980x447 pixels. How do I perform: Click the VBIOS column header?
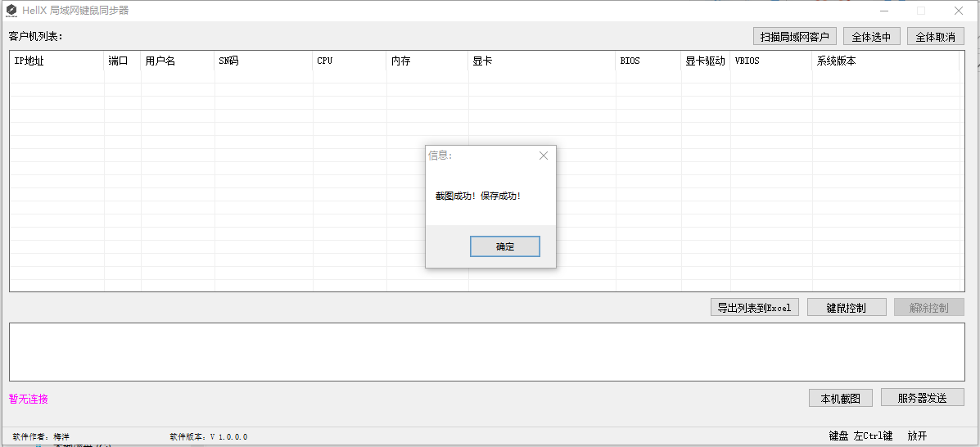771,61
